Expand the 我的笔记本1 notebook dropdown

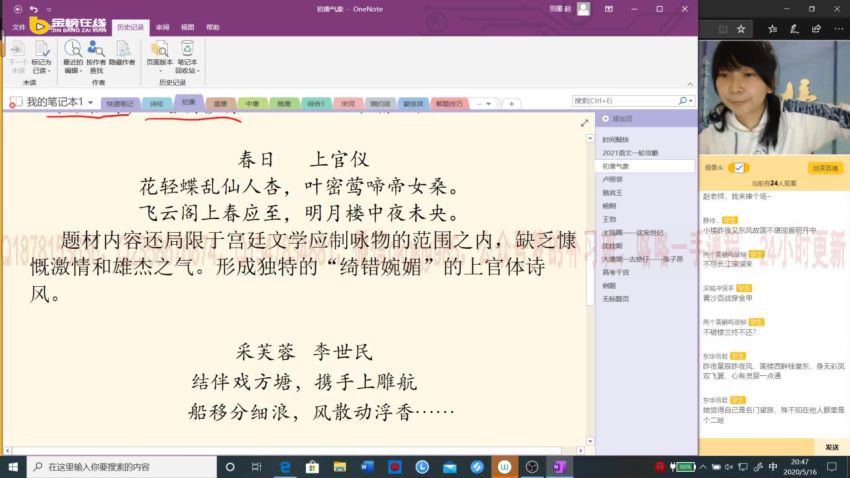click(90, 103)
